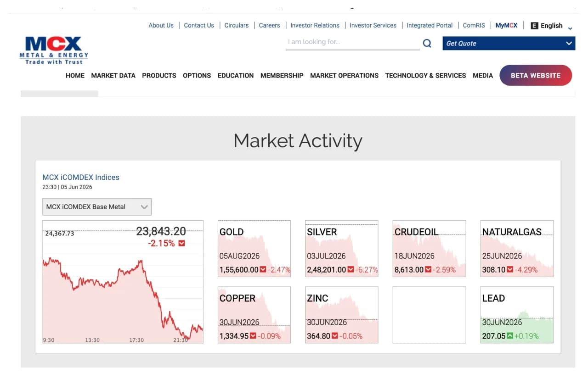
Task: Click the ZINC red down-arrow indicator
Action: (335, 336)
